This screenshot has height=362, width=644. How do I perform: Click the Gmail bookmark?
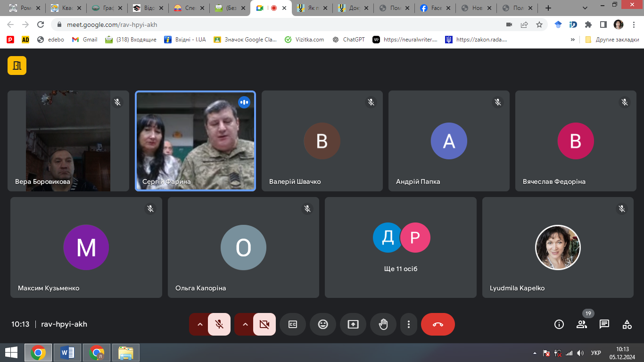[85, 40]
